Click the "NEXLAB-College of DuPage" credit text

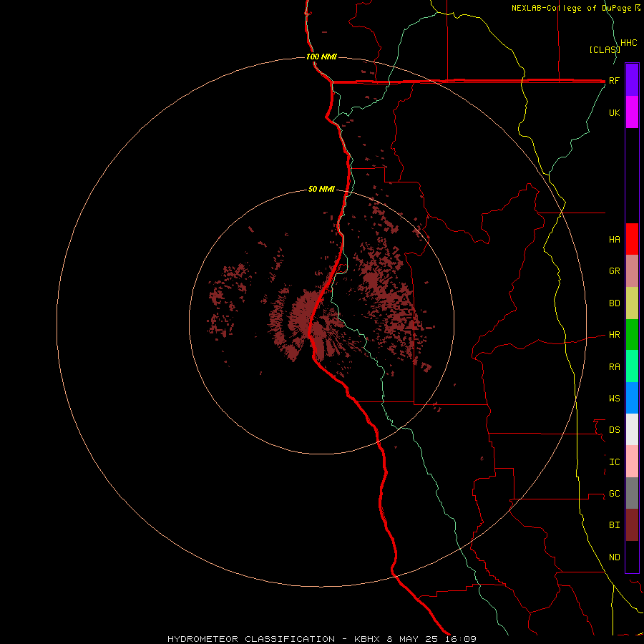coord(572,8)
